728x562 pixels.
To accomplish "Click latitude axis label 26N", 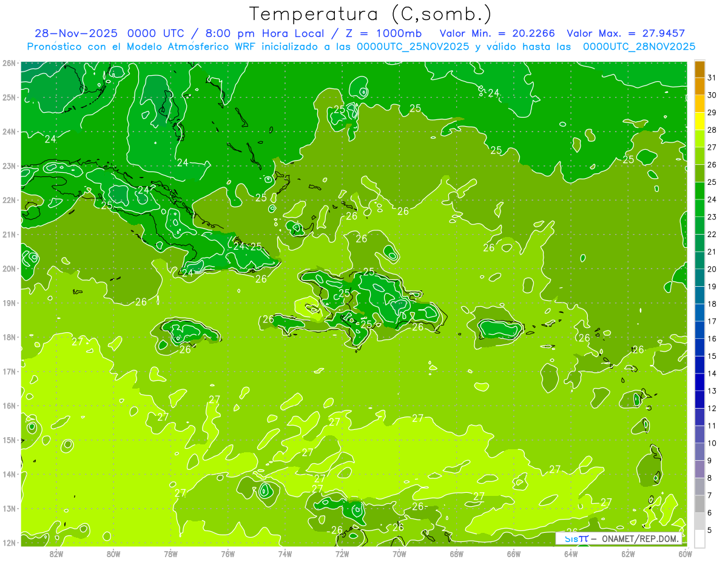I will point(8,63).
